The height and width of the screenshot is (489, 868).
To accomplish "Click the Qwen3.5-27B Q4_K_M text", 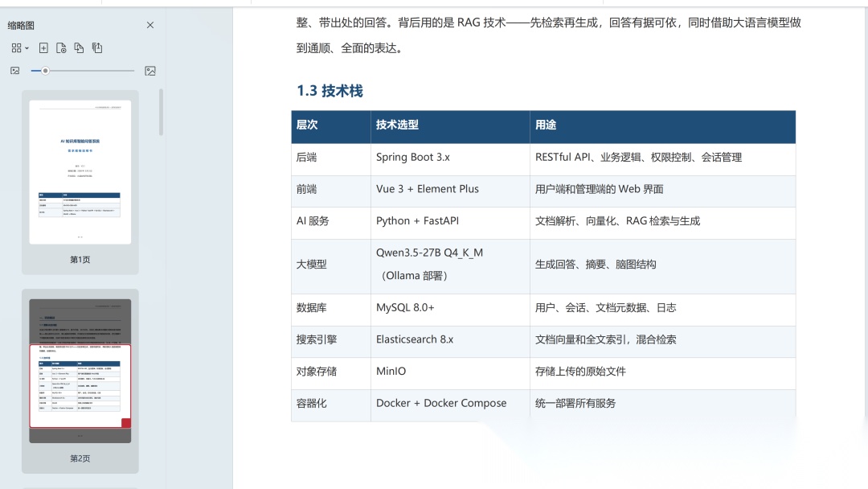I will coord(429,253).
